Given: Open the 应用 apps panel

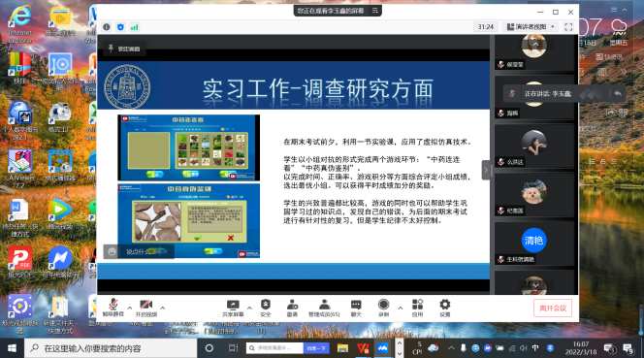Looking at the screenshot, I should point(417,308).
